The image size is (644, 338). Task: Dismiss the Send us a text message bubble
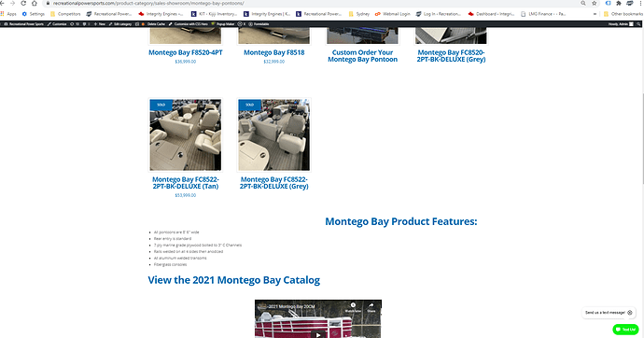(x=630, y=313)
